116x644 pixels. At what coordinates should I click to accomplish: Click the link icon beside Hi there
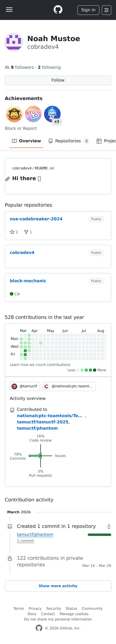(8, 179)
